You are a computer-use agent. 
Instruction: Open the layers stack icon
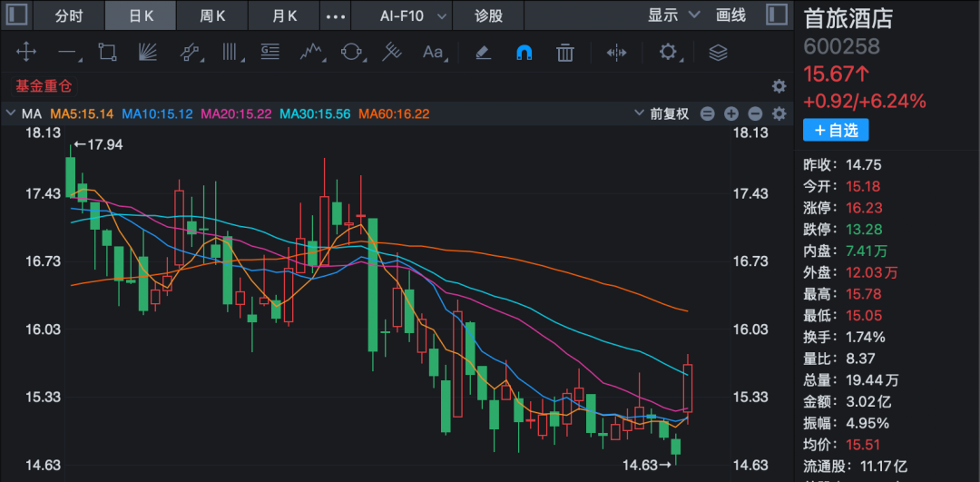718,53
